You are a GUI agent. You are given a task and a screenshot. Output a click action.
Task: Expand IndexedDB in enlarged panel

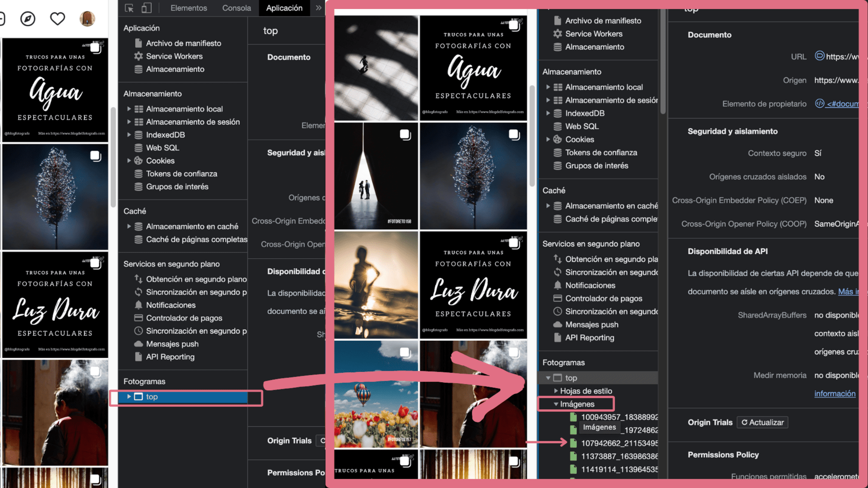point(548,113)
